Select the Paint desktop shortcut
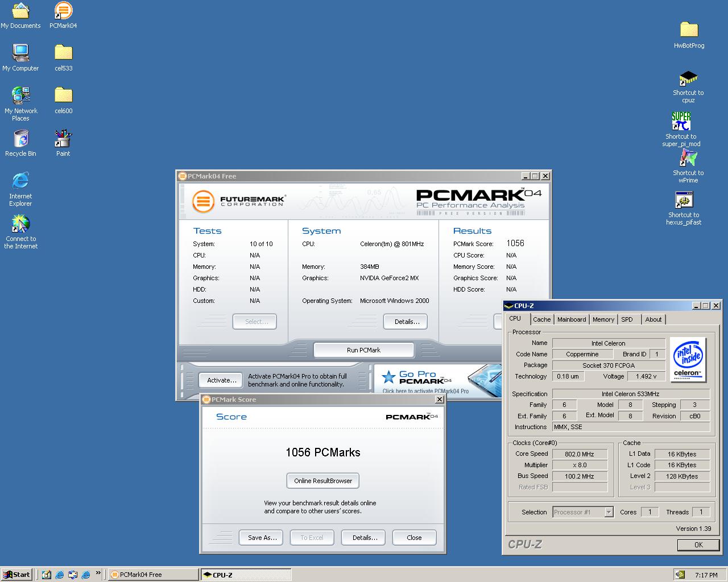Image resolution: width=728 pixels, height=582 pixels. click(x=63, y=143)
